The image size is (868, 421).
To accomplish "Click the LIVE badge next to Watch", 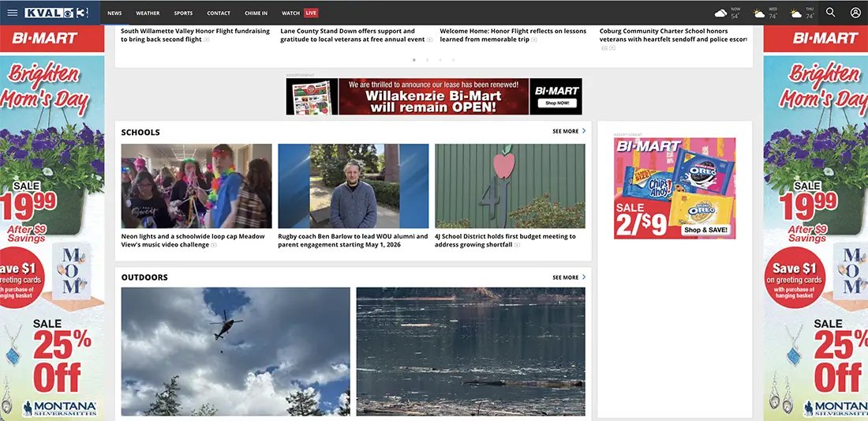I will (311, 13).
